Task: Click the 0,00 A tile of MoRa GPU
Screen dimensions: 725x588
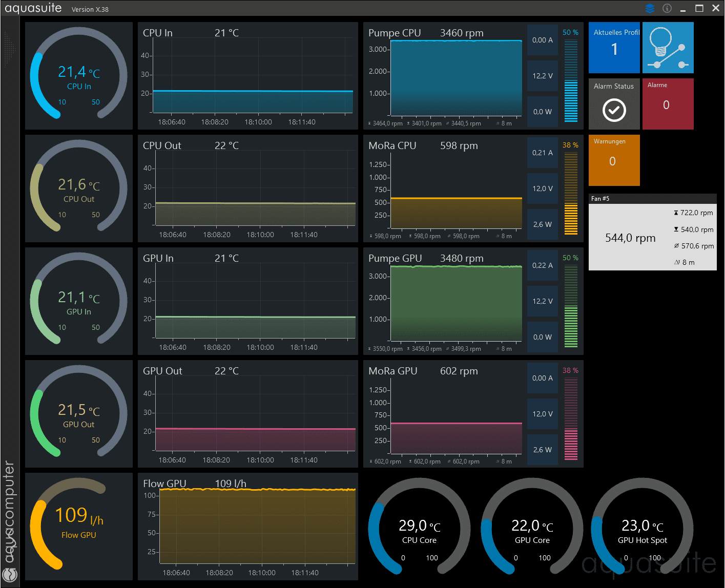Action: 543,378
